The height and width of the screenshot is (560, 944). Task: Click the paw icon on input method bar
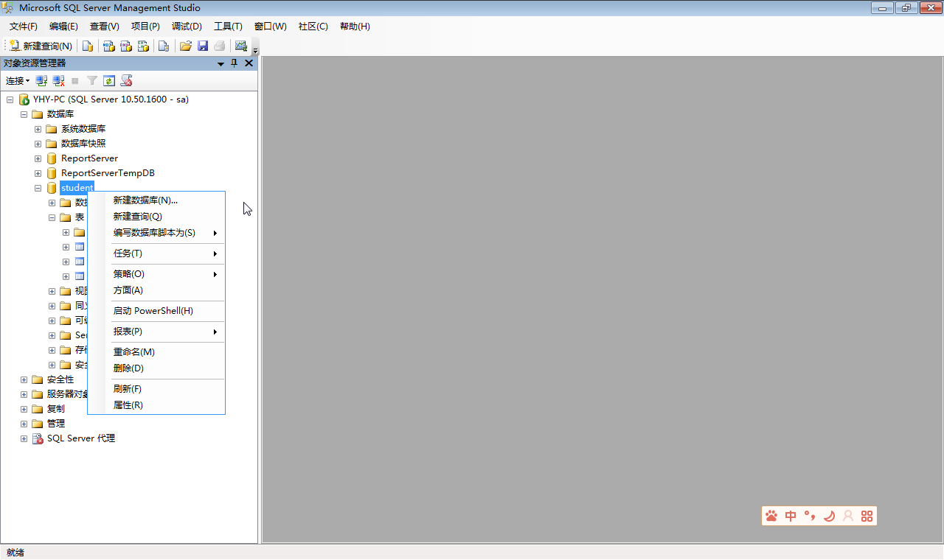[771, 516]
